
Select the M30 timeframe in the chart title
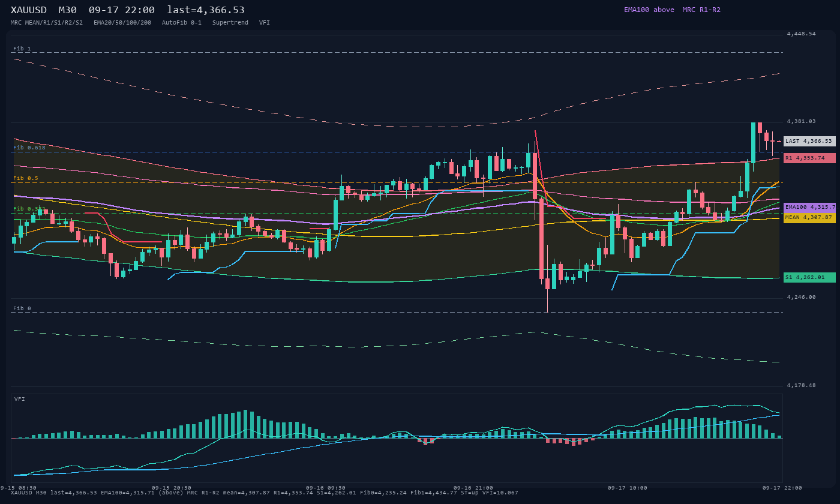[x=68, y=10]
